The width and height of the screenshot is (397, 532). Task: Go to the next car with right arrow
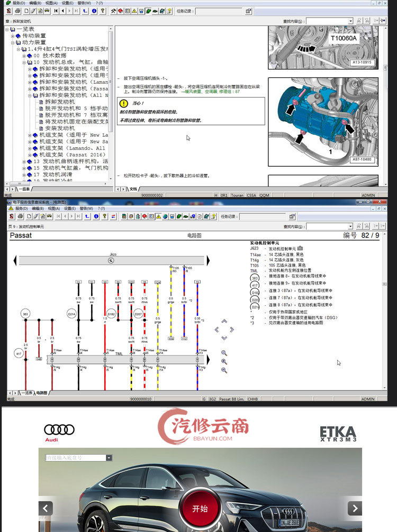[355, 508]
